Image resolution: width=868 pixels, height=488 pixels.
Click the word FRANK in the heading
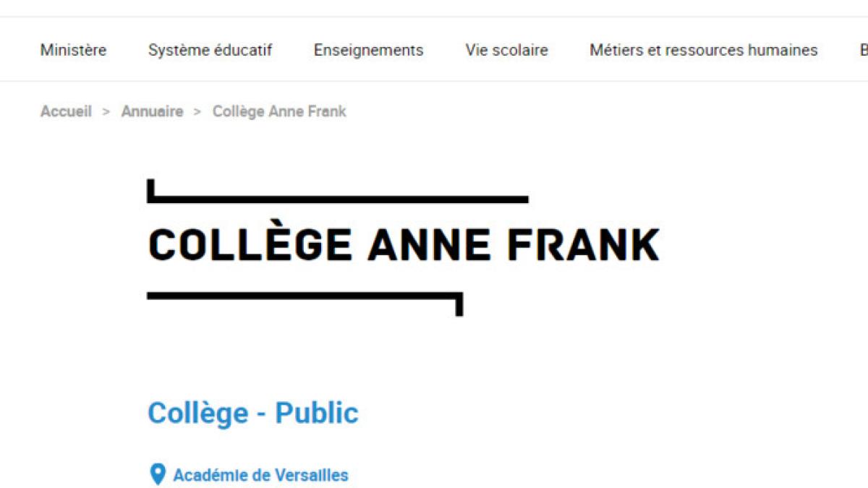tap(583, 245)
